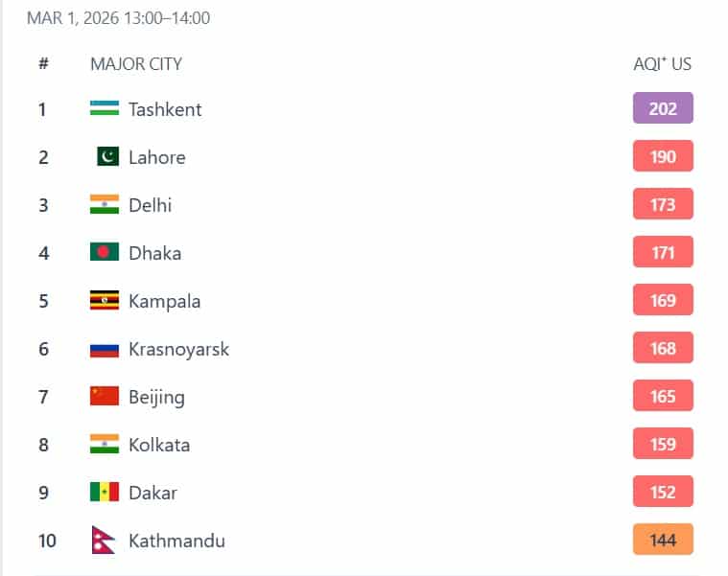Click the China flag beside Beijing

tap(105, 396)
